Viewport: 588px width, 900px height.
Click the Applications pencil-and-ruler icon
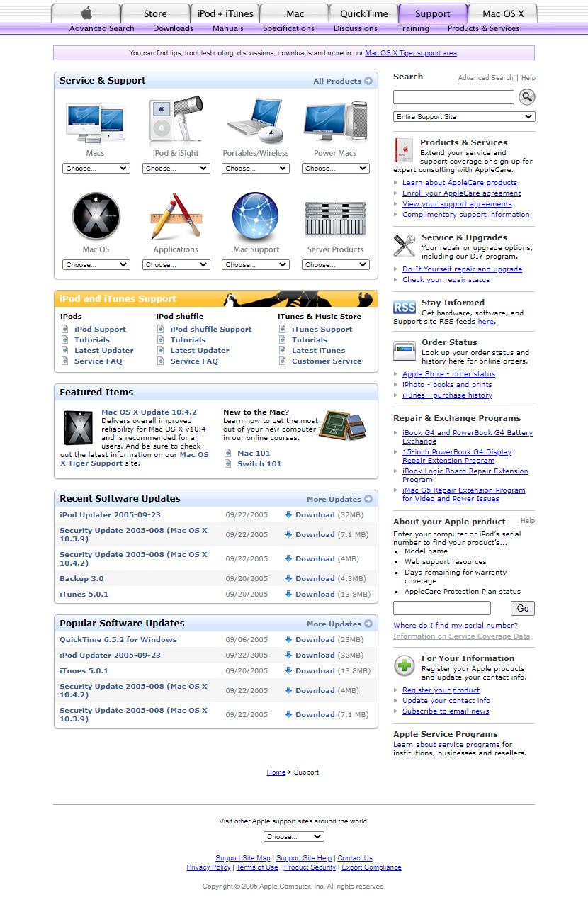tap(176, 217)
